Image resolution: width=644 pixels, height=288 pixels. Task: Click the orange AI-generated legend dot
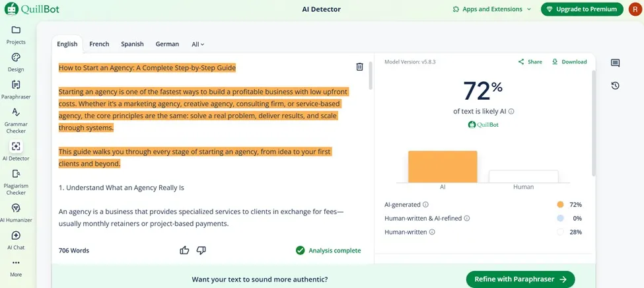pos(560,205)
